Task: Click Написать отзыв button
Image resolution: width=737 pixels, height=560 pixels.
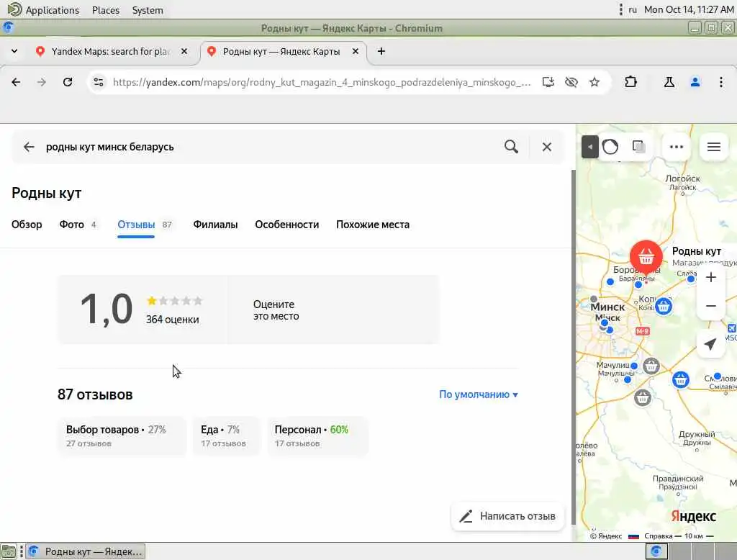Action: [x=507, y=516]
